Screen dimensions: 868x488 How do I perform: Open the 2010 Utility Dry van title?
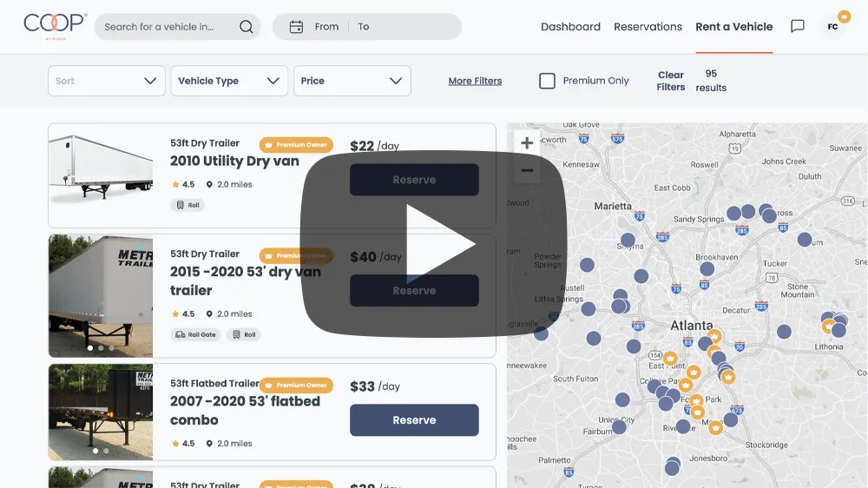pos(234,162)
